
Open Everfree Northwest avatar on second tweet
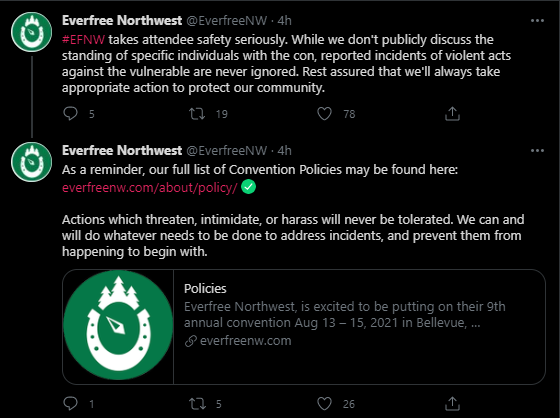31,162
